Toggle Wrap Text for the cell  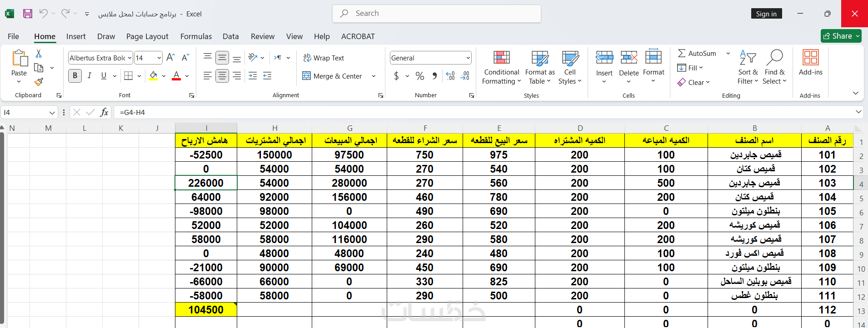point(324,58)
